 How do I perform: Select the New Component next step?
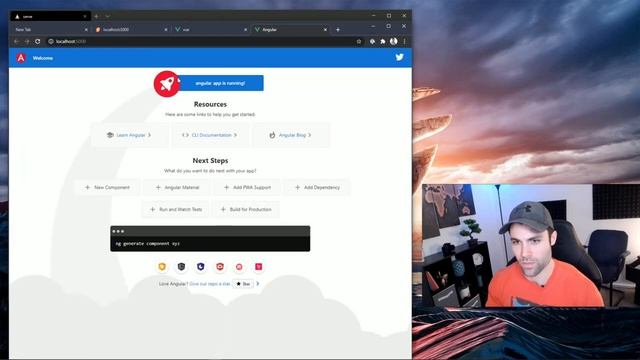coord(107,187)
